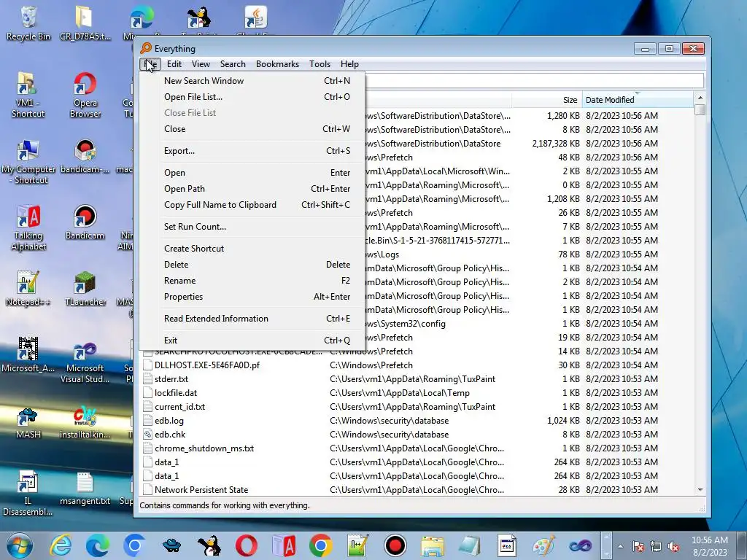
Task: Open File Explorer from the taskbar
Action: 432,545
